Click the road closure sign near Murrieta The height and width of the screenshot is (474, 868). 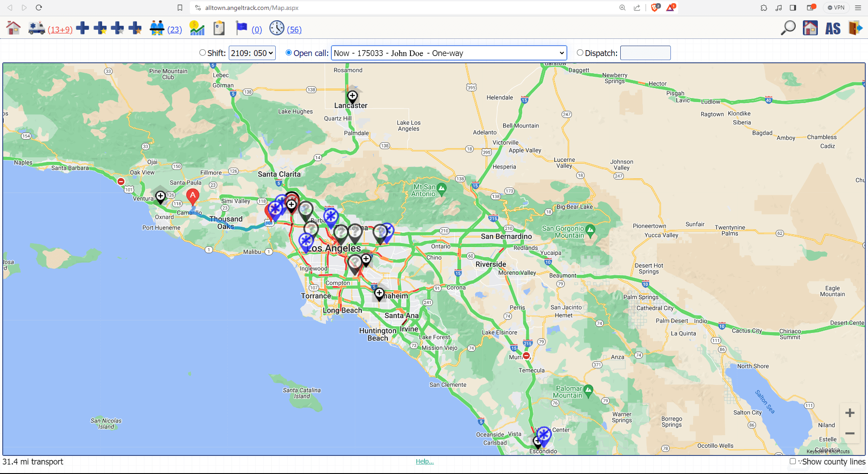click(x=526, y=356)
